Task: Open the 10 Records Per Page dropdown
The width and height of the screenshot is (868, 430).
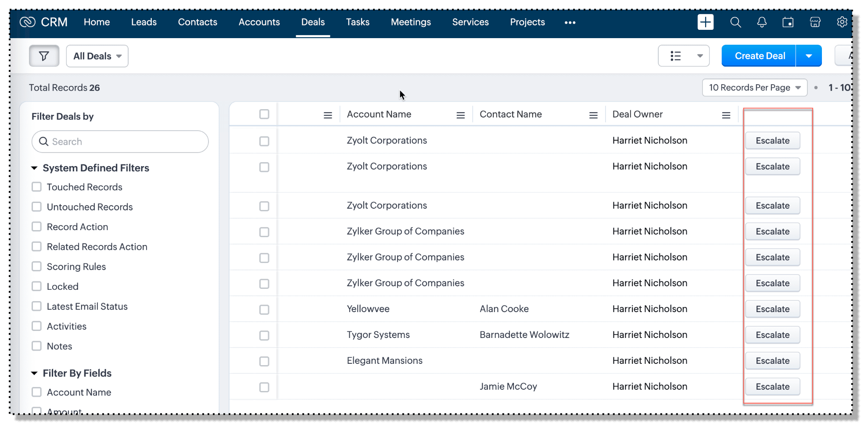Action: (754, 88)
